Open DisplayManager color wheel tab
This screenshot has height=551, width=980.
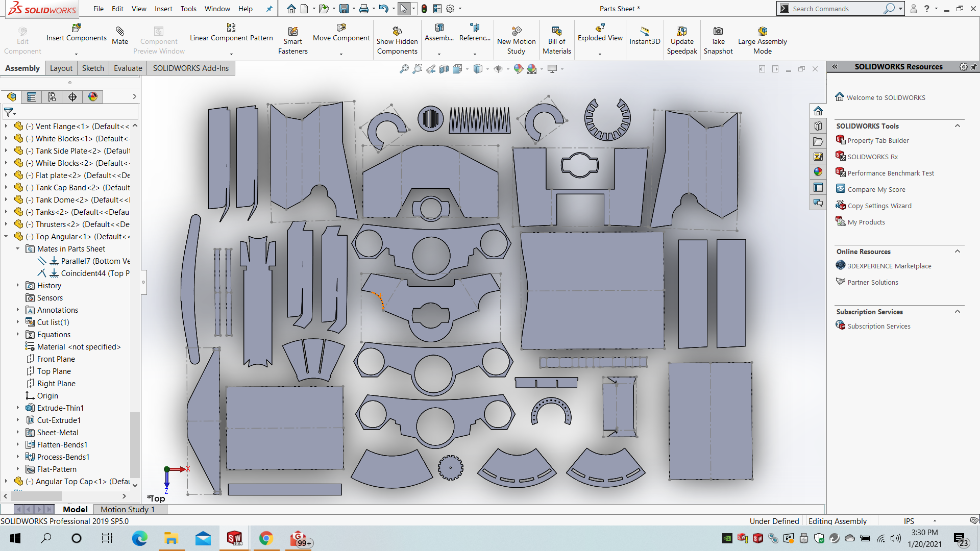[93, 97]
